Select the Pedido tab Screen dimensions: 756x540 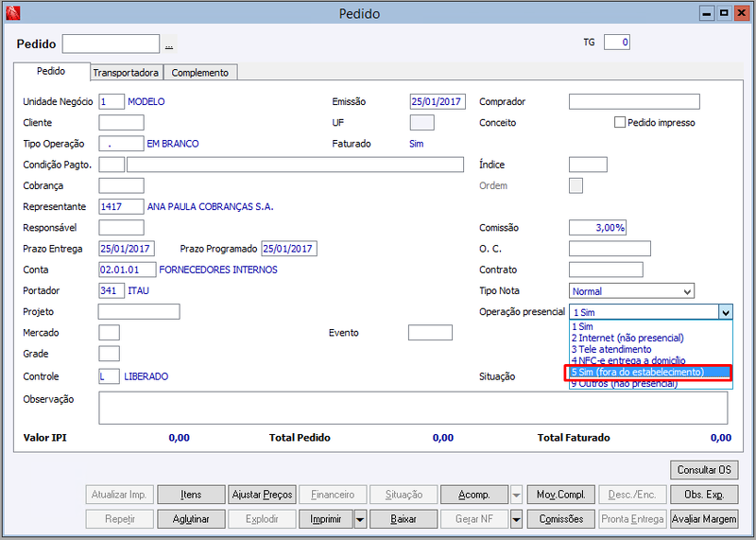click(51, 71)
